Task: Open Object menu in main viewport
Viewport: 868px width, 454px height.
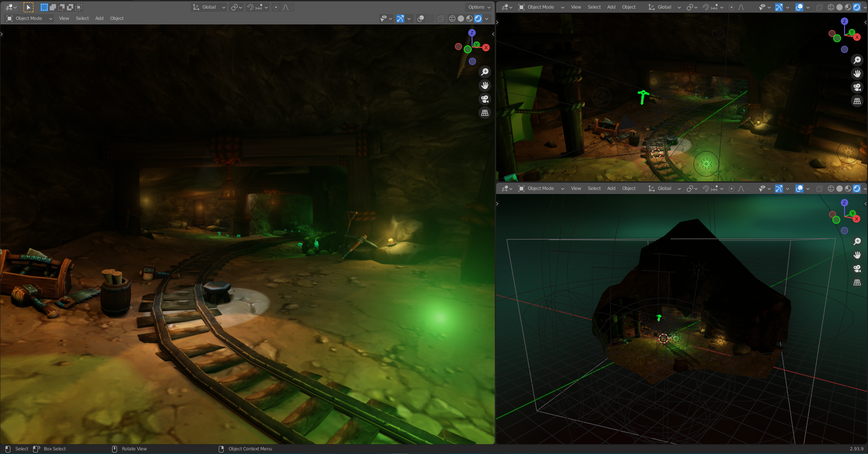Action: coord(117,19)
